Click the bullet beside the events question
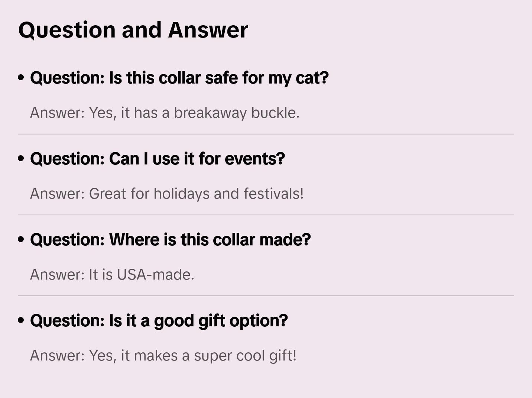 click(21, 159)
